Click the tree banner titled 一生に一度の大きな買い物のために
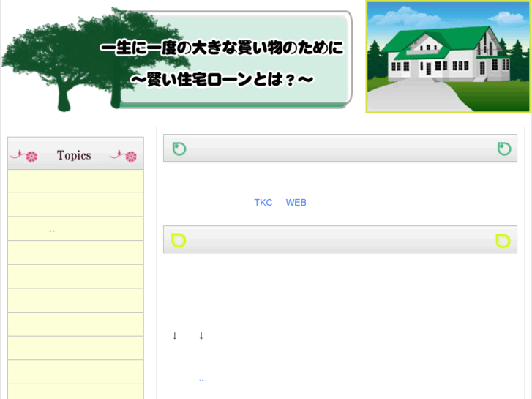 (x=177, y=59)
